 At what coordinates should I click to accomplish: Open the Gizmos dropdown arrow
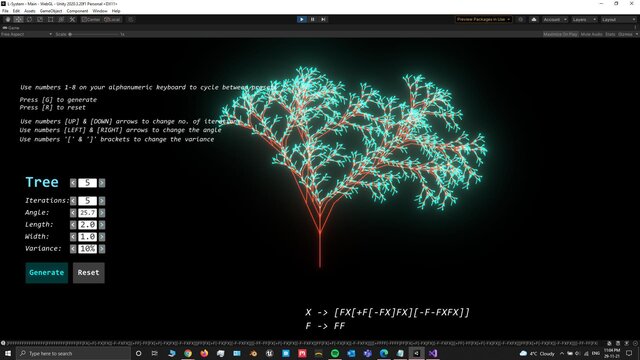pyautogui.click(x=636, y=34)
